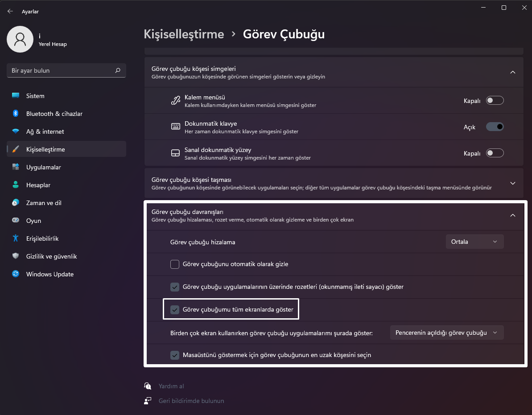Click the Erişilebilirlik person icon
This screenshot has height=415, width=532.
(x=16, y=238)
